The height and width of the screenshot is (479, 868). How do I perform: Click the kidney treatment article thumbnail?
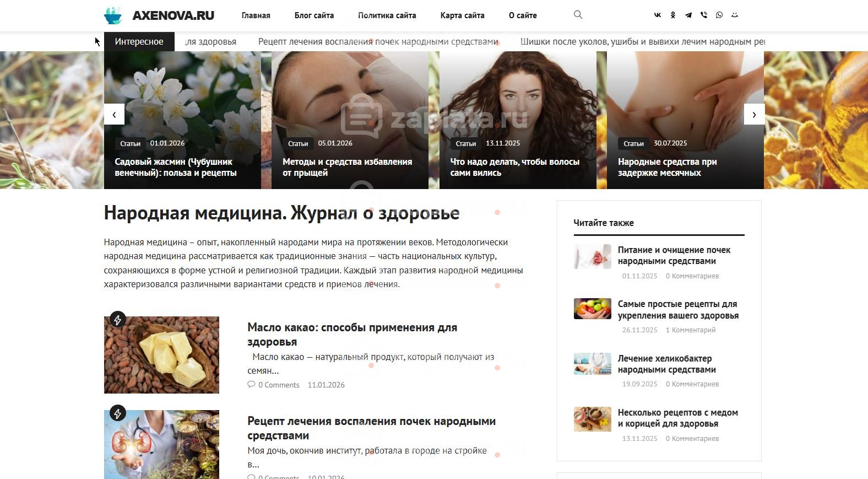coord(161,444)
